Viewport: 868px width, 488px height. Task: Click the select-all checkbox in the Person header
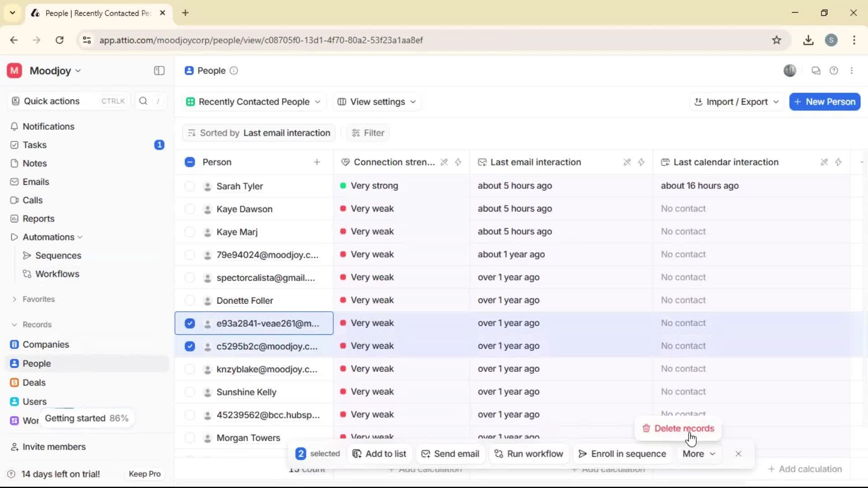tap(189, 162)
